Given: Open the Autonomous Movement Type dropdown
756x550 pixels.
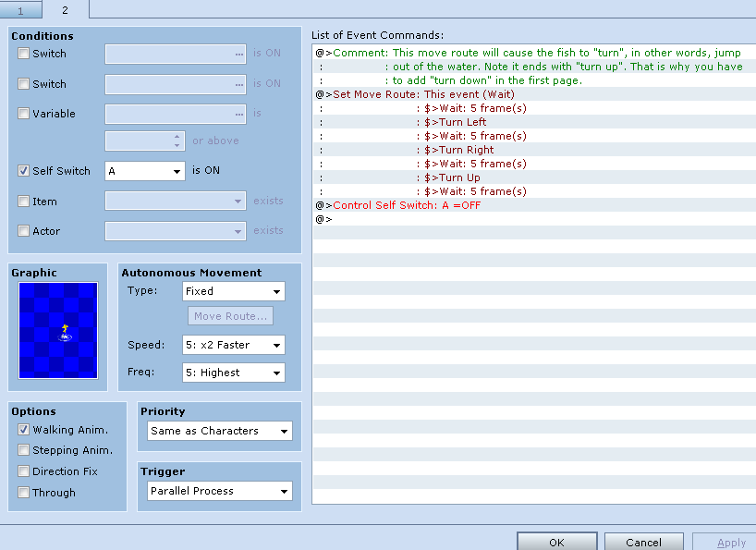Looking at the screenshot, I should [233, 291].
